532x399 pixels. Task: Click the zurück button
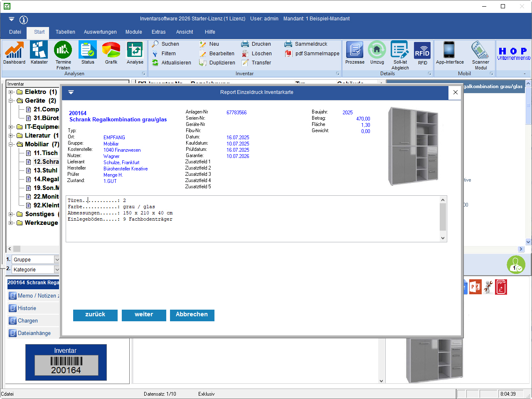click(95, 315)
